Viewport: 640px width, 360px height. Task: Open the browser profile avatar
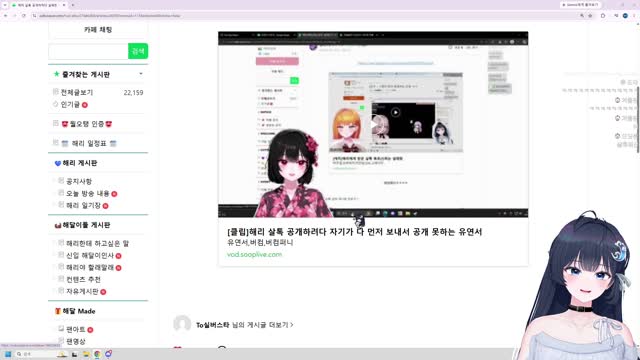point(625,16)
